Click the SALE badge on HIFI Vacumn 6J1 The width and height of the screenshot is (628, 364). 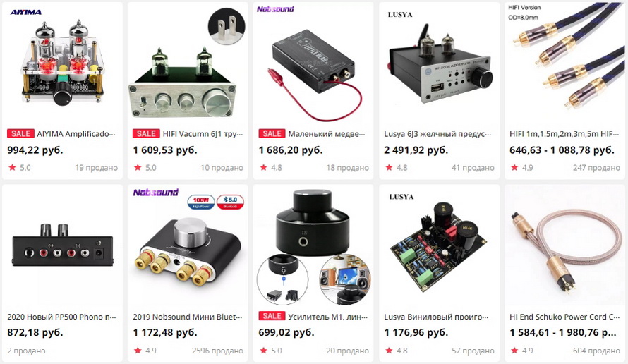click(x=146, y=134)
